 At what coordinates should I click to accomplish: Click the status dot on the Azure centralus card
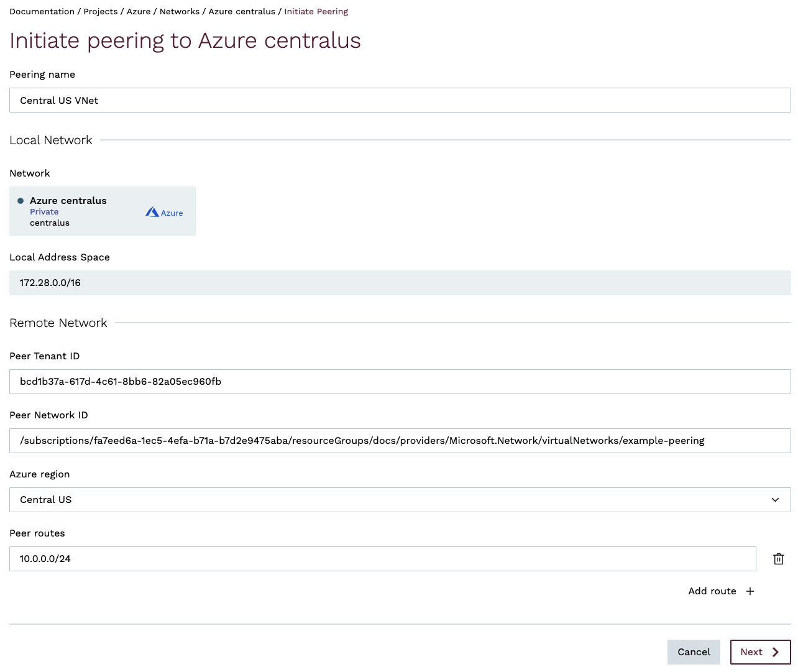[20, 200]
